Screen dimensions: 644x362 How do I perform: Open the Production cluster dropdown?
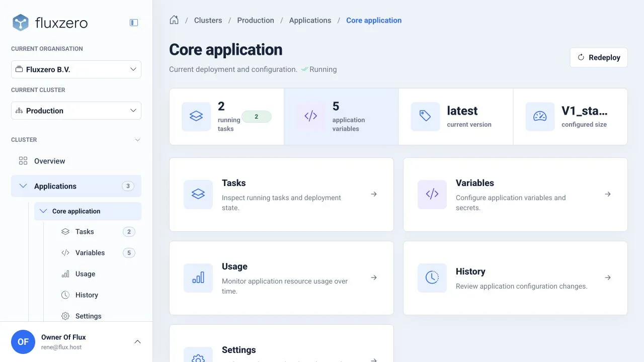(x=76, y=111)
